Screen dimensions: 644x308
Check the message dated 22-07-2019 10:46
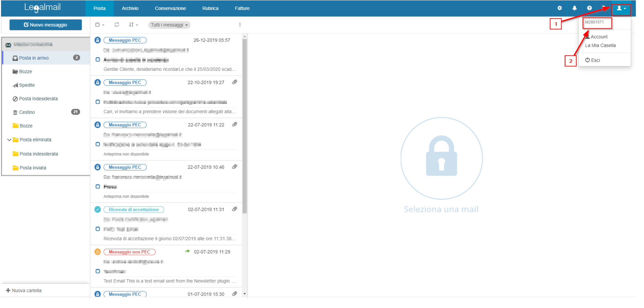(x=98, y=187)
